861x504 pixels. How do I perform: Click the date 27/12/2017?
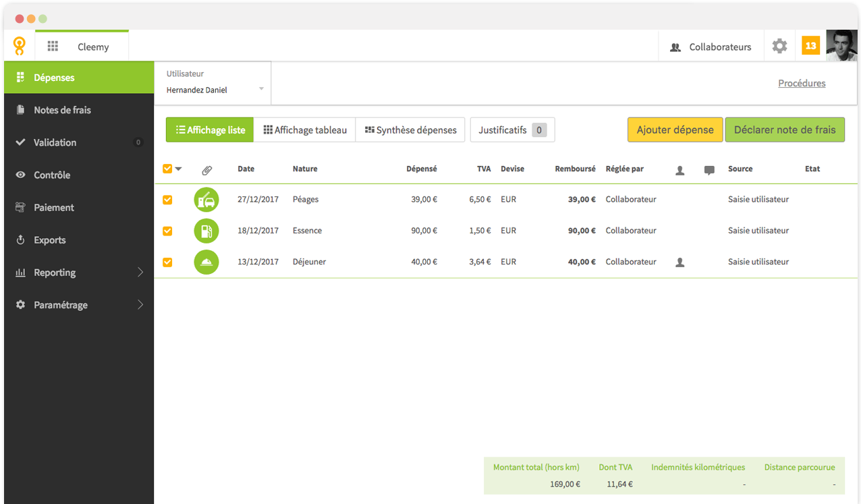[x=258, y=199]
